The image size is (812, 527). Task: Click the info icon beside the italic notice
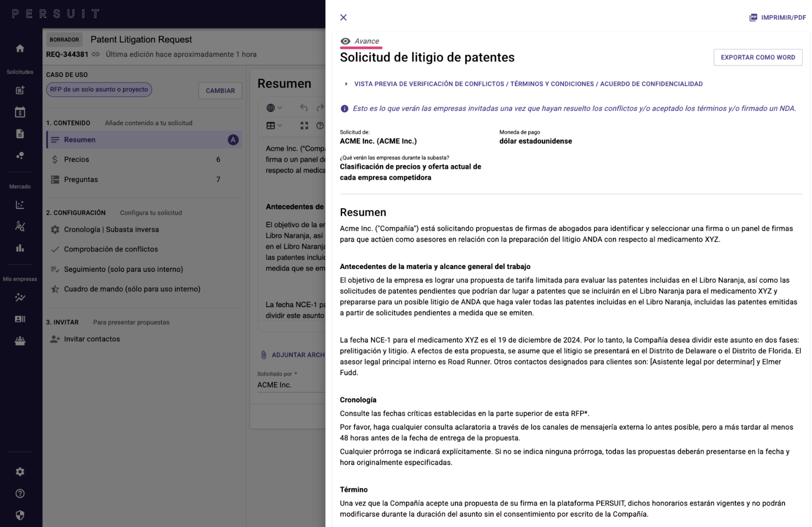345,108
